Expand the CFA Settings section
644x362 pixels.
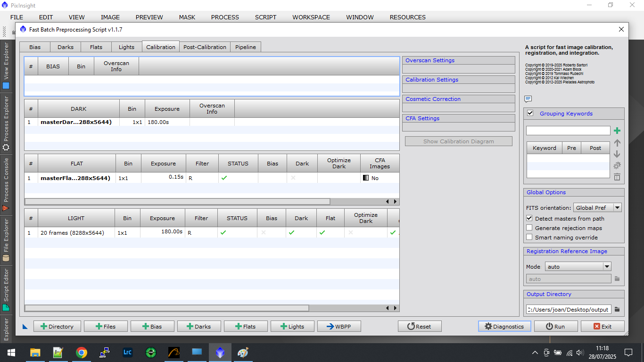pyautogui.click(x=458, y=118)
